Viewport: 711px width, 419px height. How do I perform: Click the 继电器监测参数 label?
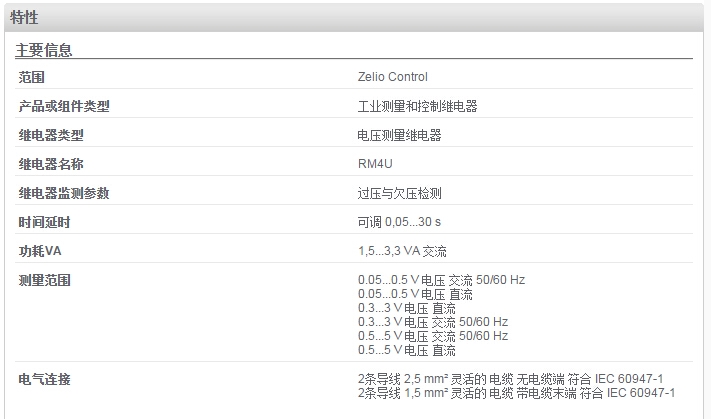point(64,193)
